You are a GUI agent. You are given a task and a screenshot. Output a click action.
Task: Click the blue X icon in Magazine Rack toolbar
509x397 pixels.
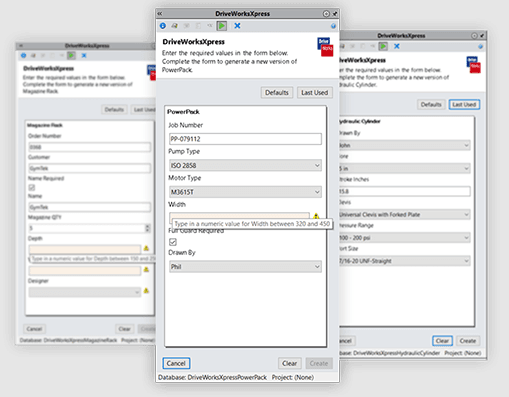tap(84, 55)
